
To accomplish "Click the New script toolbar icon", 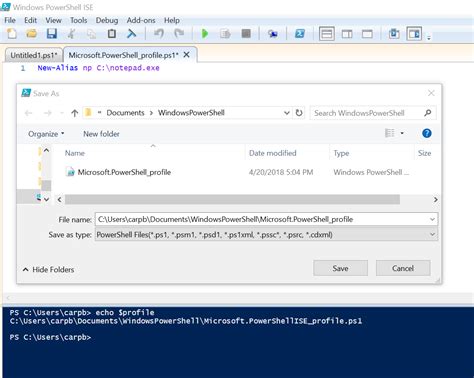I will tap(12, 34).
